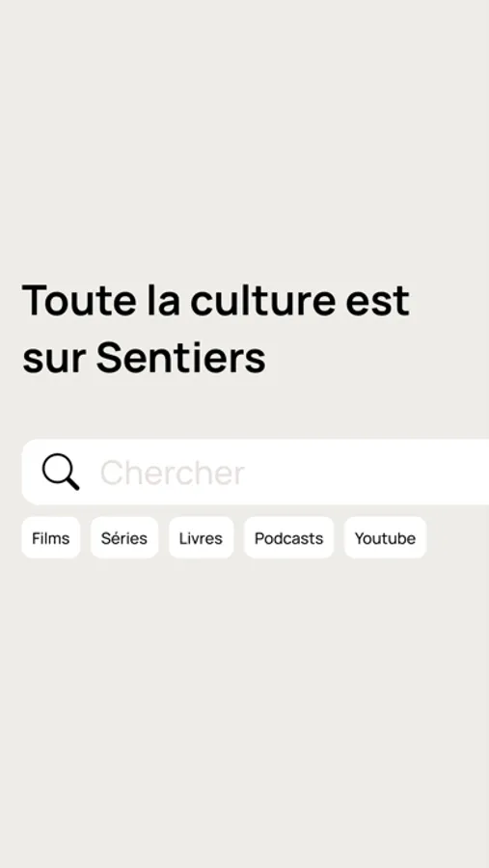Click the word "sur" in the headline
The width and height of the screenshot is (489, 868).
click(x=54, y=362)
